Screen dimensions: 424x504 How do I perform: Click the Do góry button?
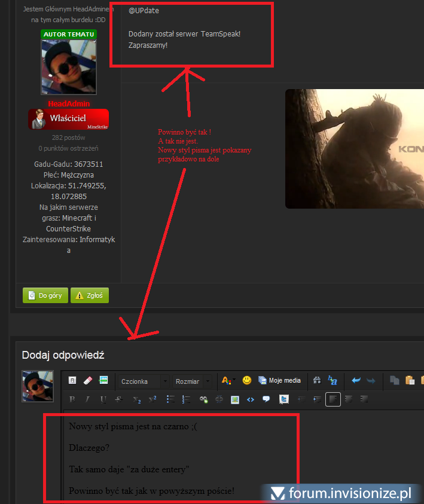pos(45,295)
